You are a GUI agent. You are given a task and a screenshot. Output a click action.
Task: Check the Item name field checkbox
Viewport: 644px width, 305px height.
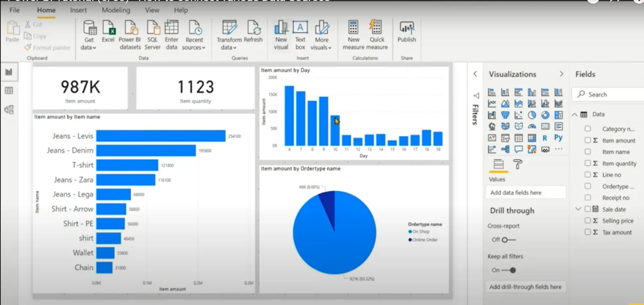pos(588,152)
